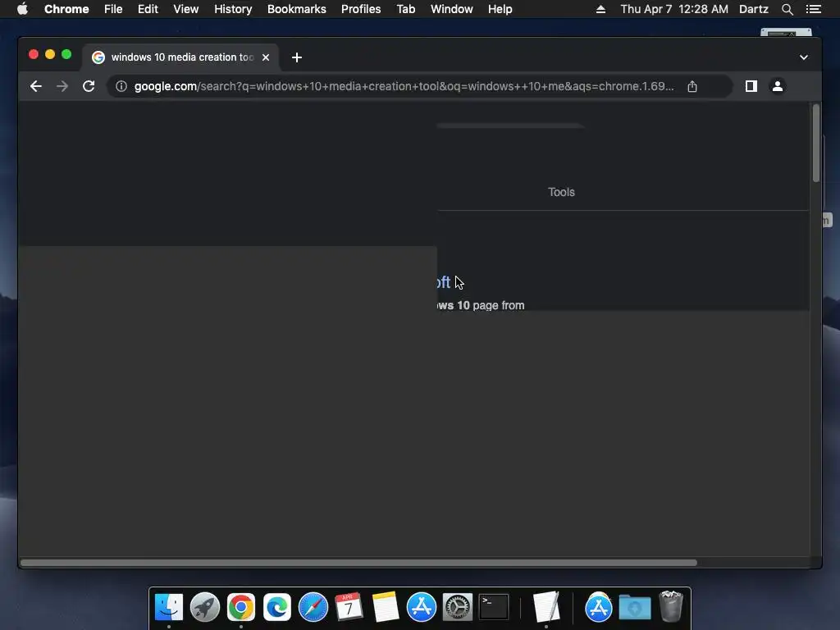
Task: Select the windows 10 media creation tool tab
Action: click(x=180, y=57)
